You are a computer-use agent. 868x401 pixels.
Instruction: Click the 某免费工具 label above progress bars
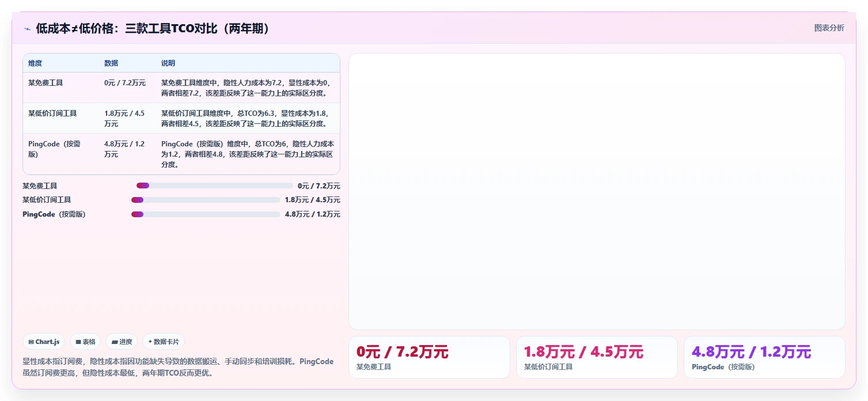click(40, 186)
